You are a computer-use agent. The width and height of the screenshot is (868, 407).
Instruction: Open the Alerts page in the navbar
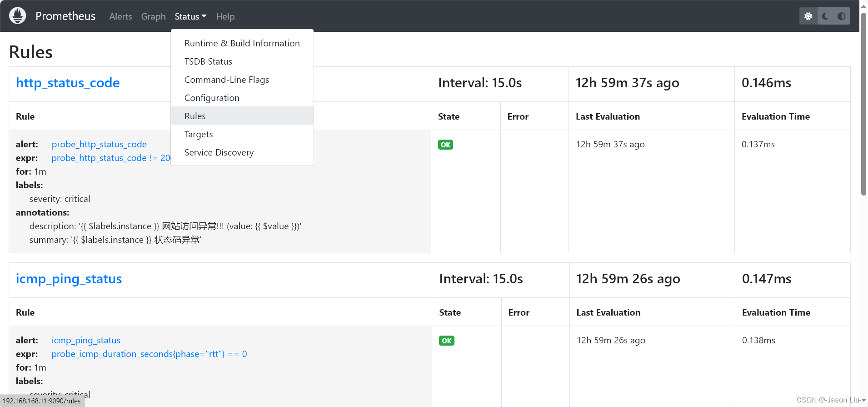[x=120, y=16]
